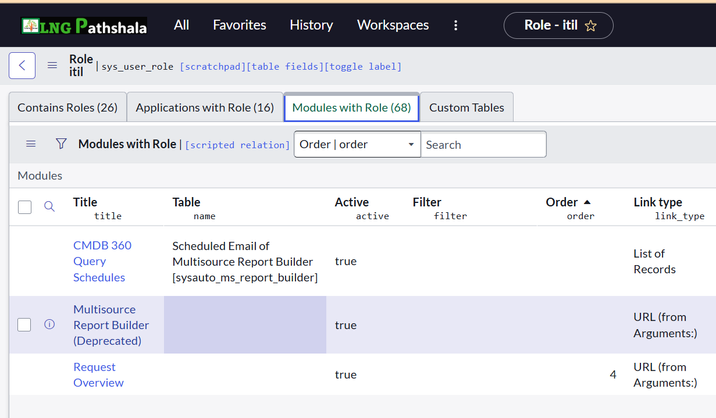Open the Order | order search field dropdown

click(x=357, y=144)
